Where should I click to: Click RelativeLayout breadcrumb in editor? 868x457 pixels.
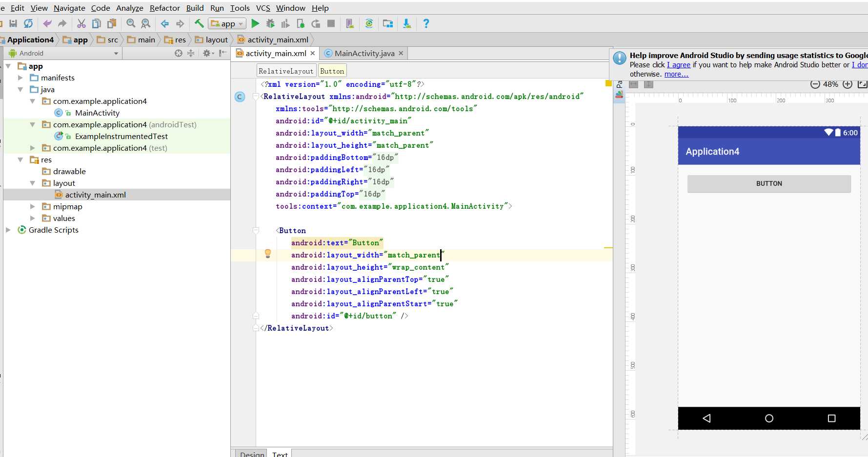[286, 71]
